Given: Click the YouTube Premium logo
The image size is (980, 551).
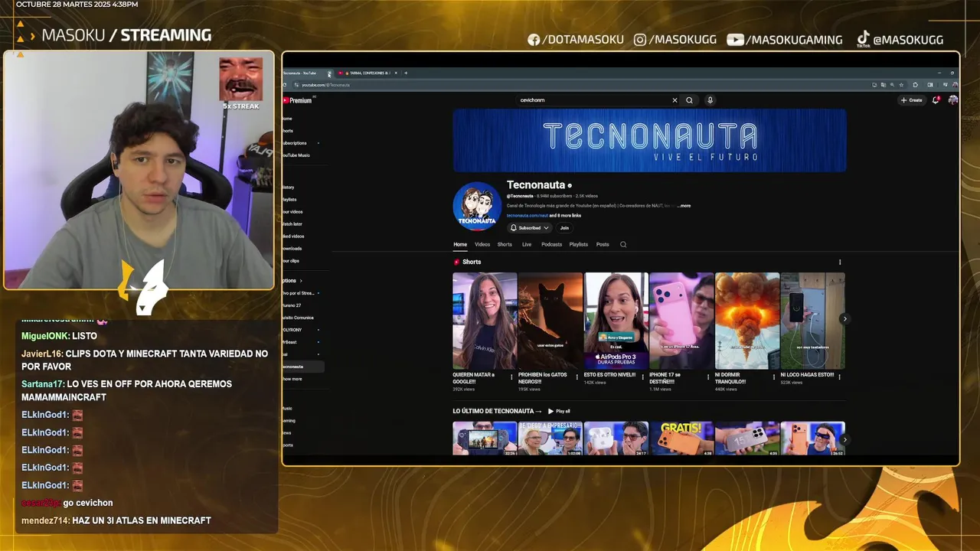Looking at the screenshot, I should [x=298, y=100].
